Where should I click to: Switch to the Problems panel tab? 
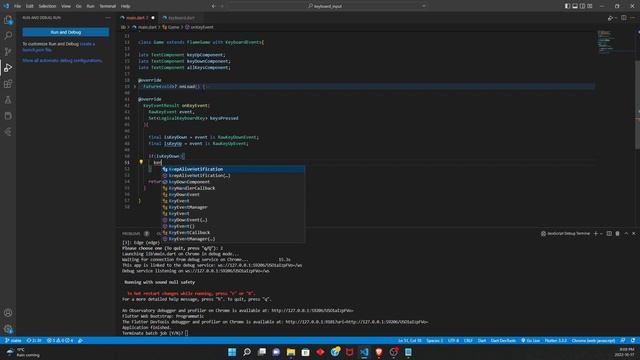pos(131,233)
